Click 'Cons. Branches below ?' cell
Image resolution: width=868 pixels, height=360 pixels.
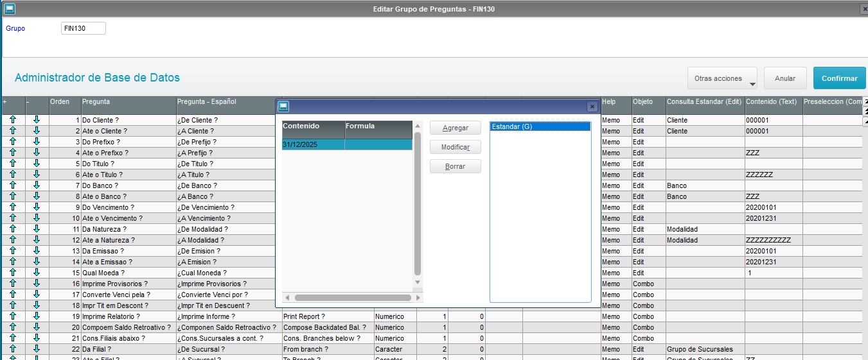pos(328,338)
